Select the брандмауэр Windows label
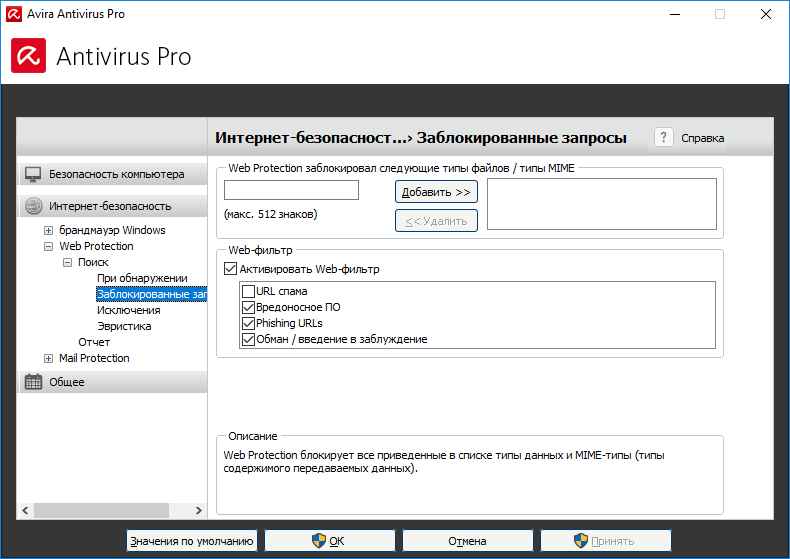The height and width of the screenshot is (559, 790). [112, 230]
